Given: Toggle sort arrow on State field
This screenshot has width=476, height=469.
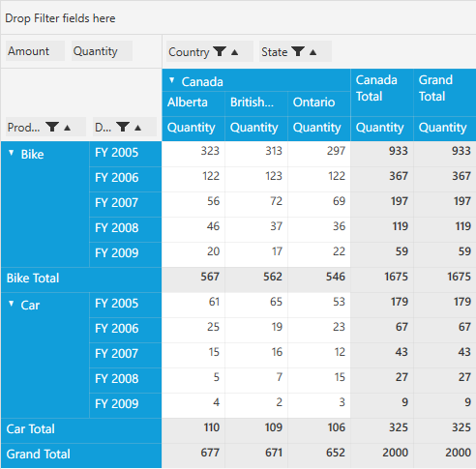Looking at the screenshot, I should pos(312,52).
